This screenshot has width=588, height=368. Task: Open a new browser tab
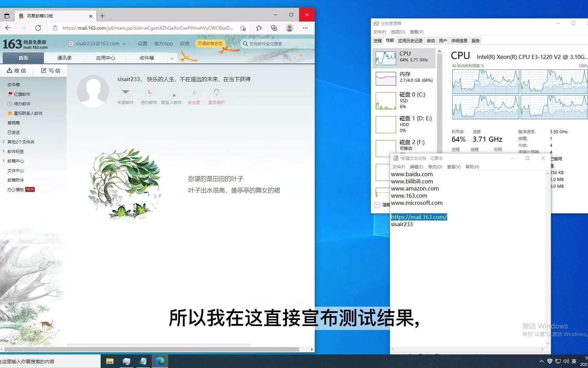point(102,16)
